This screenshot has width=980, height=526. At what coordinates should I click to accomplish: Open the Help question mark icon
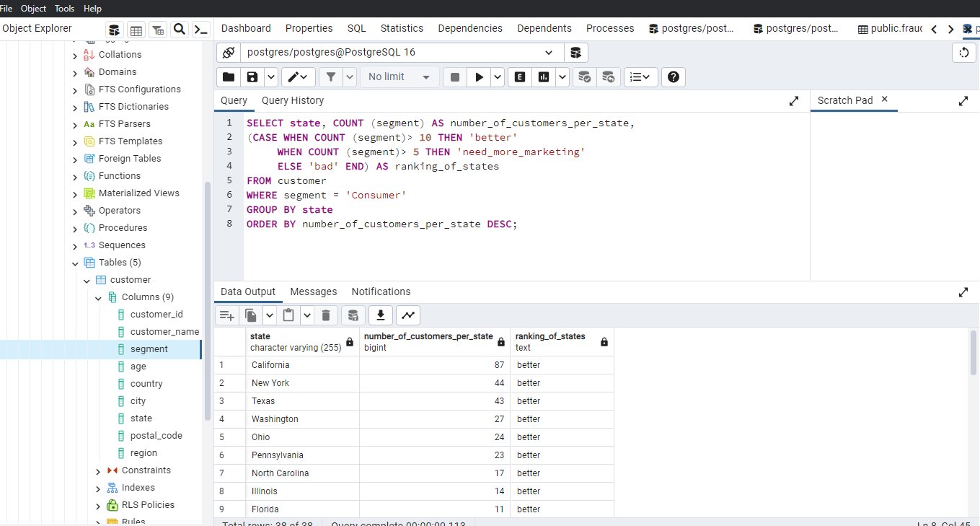pyautogui.click(x=673, y=77)
